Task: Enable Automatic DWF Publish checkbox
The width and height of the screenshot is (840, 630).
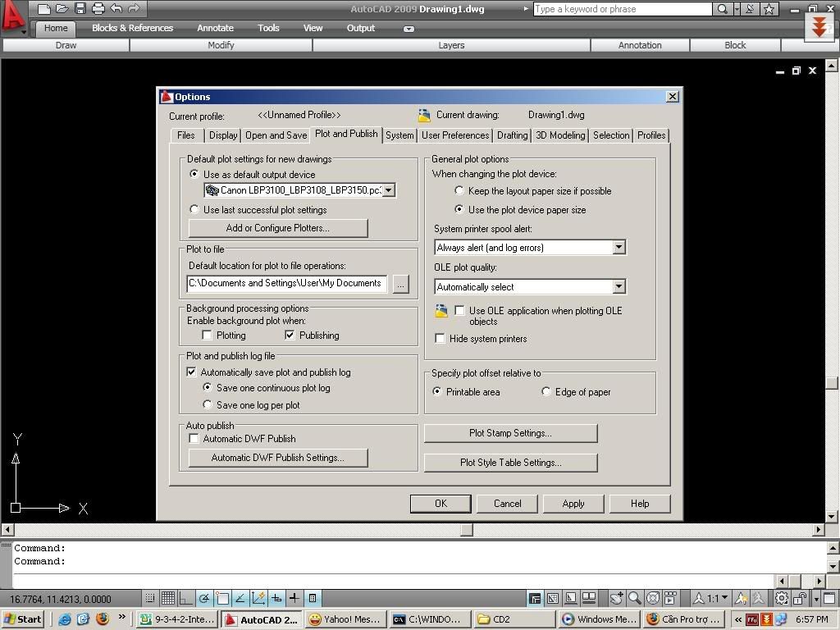Action: (194, 439)
